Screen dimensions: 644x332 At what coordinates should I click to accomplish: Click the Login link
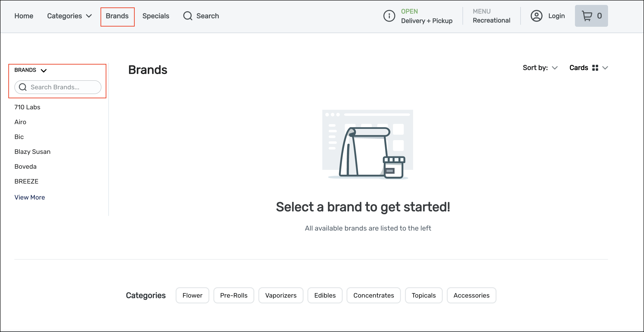point(557,16)
